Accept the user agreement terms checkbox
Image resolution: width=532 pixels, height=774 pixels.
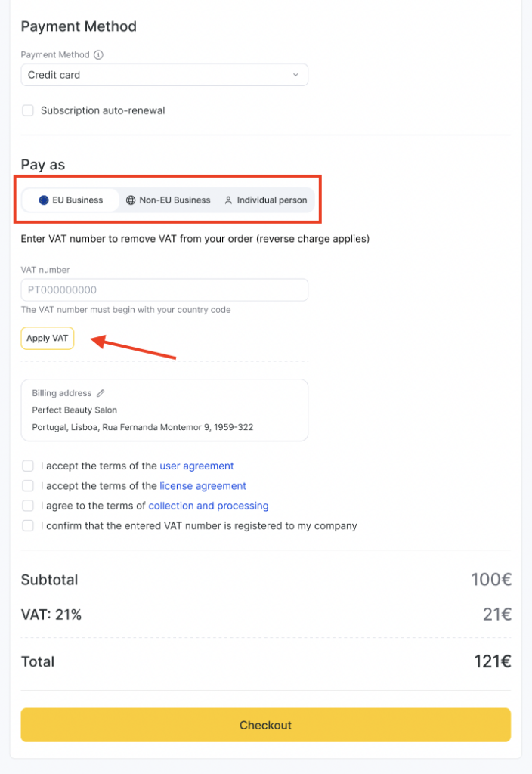pos(28,466)
